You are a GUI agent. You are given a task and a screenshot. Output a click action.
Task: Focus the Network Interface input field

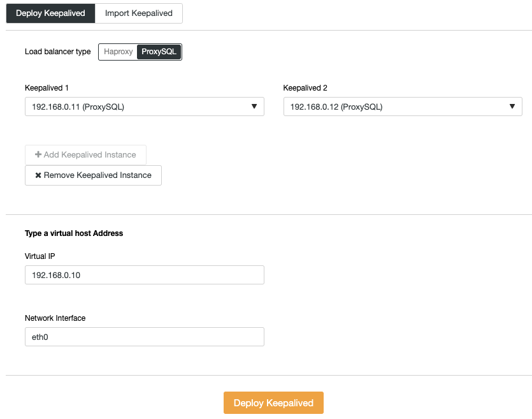point(145,337)
